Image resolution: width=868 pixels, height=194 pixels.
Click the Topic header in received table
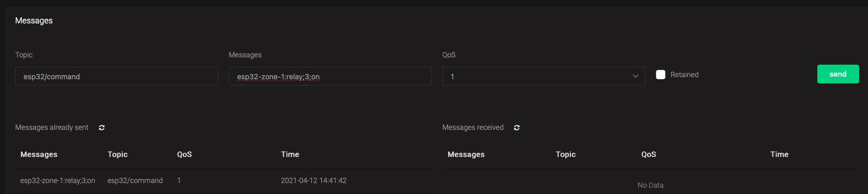point(566,154)
